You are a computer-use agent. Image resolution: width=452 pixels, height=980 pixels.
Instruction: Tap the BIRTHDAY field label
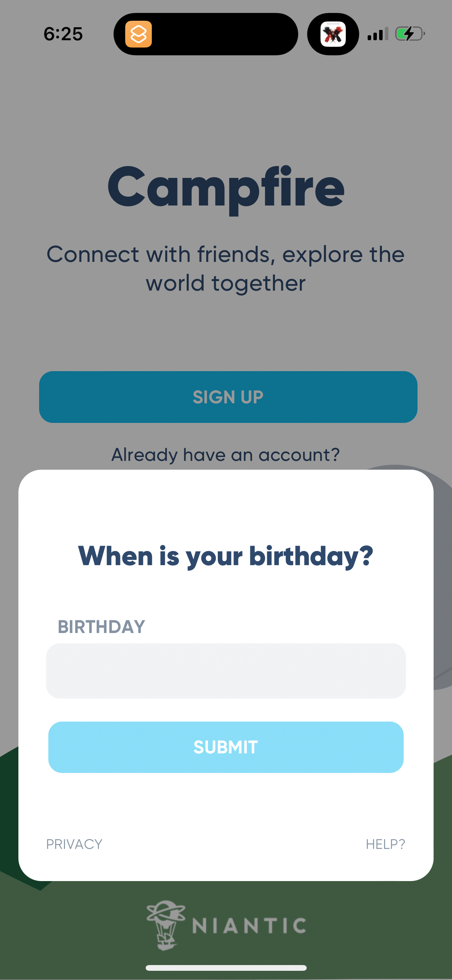[x=101, y=627]
